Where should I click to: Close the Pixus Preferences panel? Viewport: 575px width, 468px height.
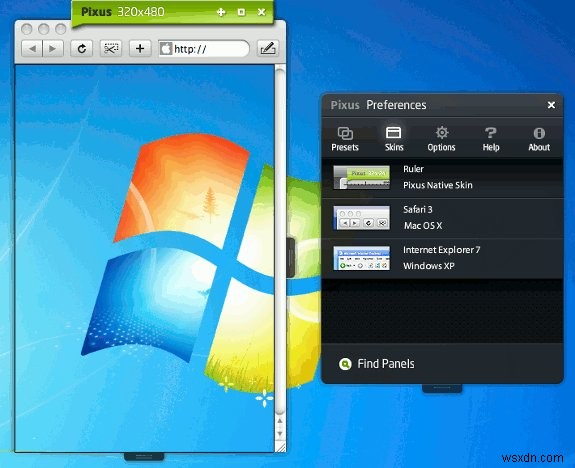551,105
